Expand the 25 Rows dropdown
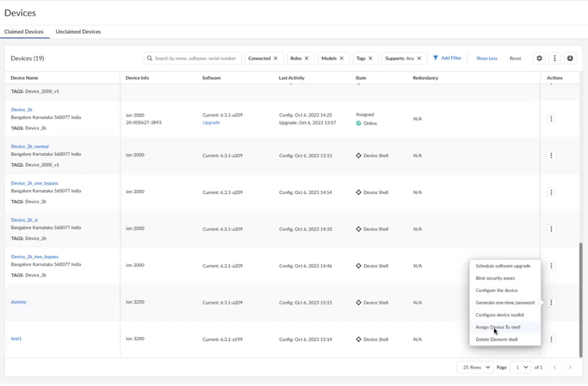 pyautogui.click(x=475, y=368)
